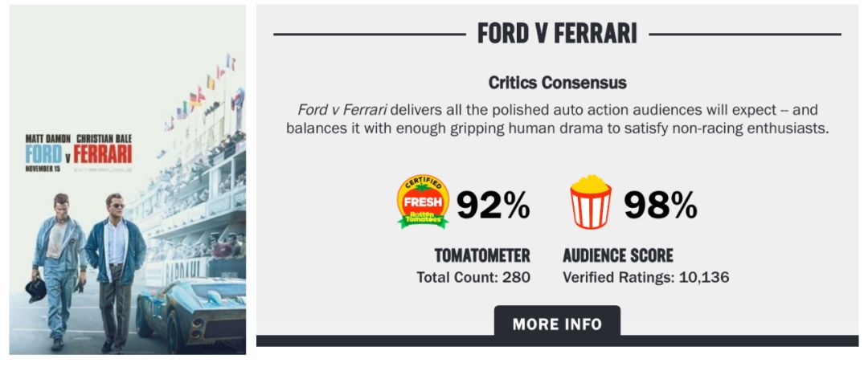Click the 98% audience score
Screen dimensions: 868x367
(x=661, y=206)
